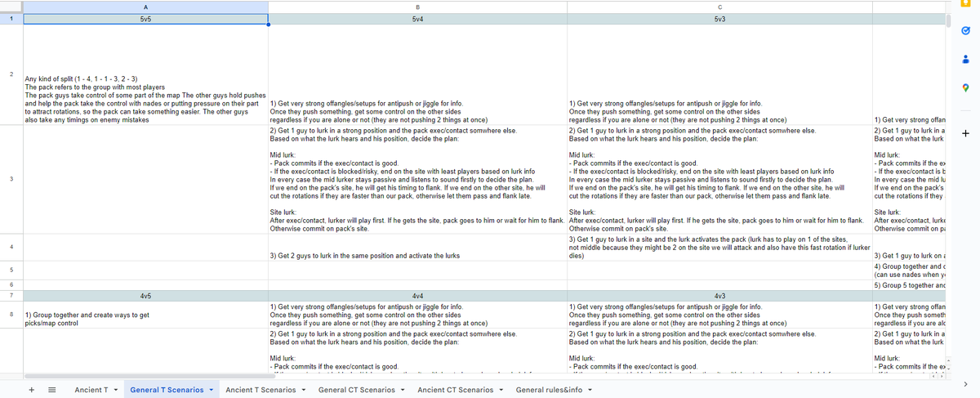Select "lurk activates the pack" cell in 5v3

coord(718,247)
